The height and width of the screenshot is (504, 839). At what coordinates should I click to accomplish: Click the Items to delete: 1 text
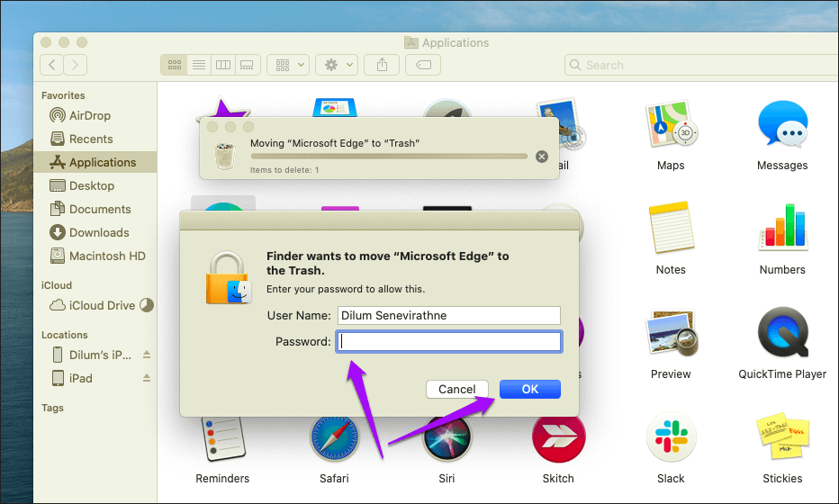pyautogui.click(x=284, y=169)
